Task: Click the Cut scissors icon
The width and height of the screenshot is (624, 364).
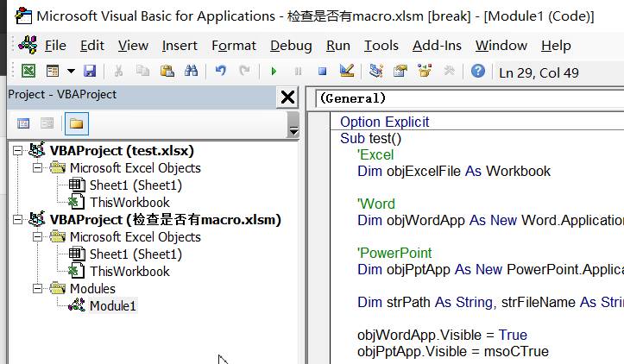Action: click(118, 72)
